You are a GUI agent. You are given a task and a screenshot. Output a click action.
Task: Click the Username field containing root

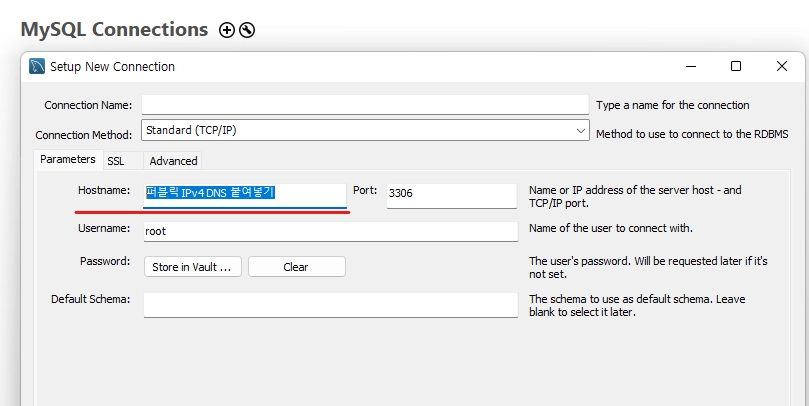pyautogui.click(x=331, y=231)
